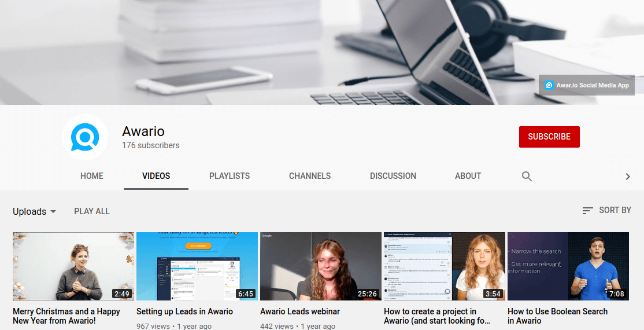View the About tab
This screenshot has width=644, height=330.
[x=468, y=175]
